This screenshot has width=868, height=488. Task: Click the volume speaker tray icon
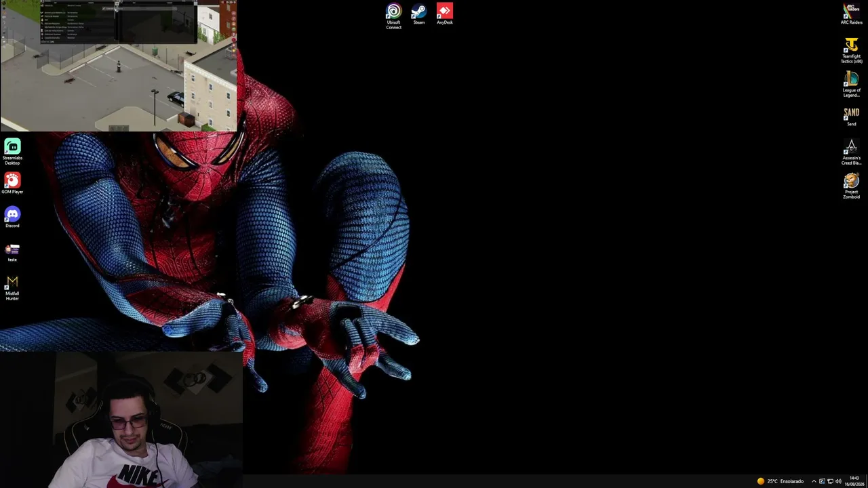point(838,481)
